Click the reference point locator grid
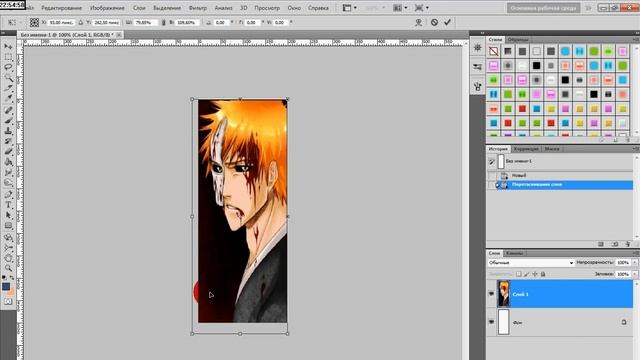640x360 pixels. (x=34, y=22)
